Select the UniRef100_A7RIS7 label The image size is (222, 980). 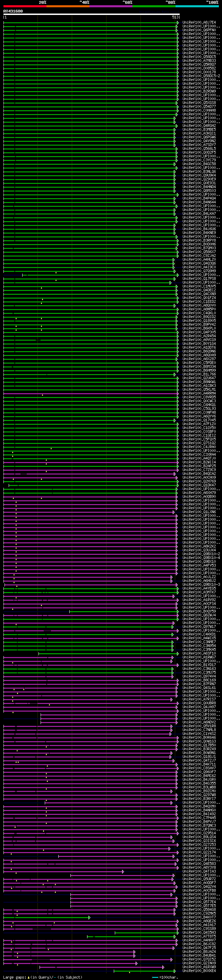pyautogui.click(x=199, y=699)
